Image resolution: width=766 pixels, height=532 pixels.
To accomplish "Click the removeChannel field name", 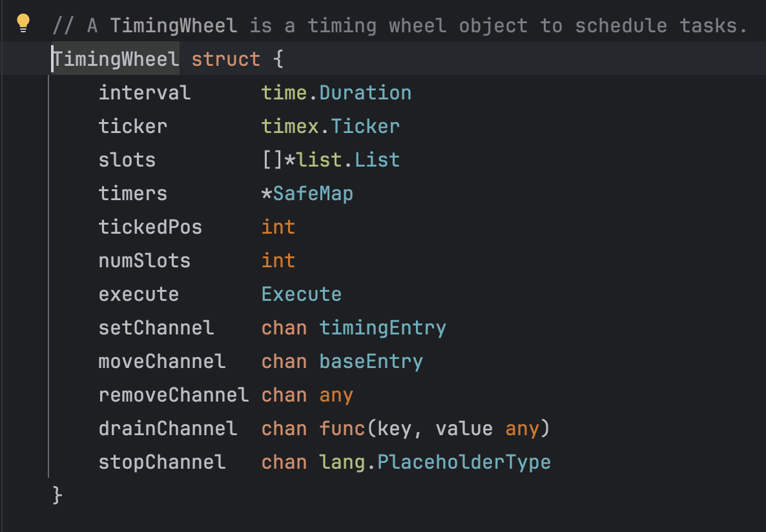I will tap(173, 395).
